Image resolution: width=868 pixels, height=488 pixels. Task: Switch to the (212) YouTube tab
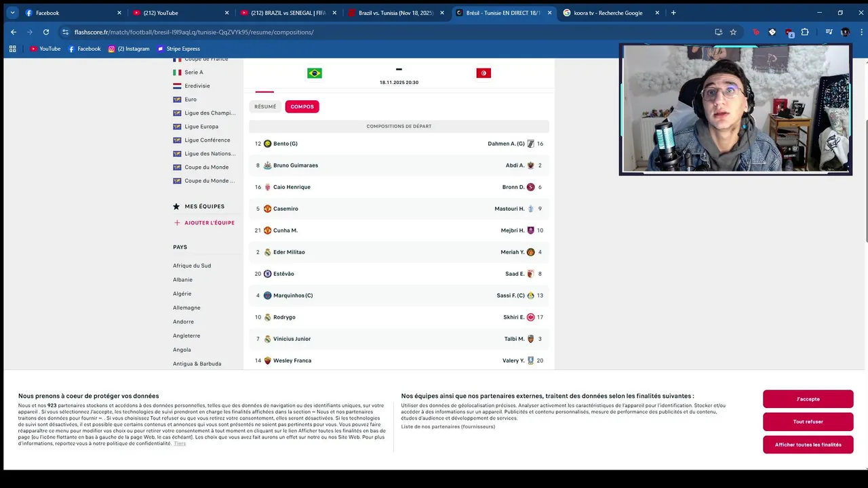[180, 13]
